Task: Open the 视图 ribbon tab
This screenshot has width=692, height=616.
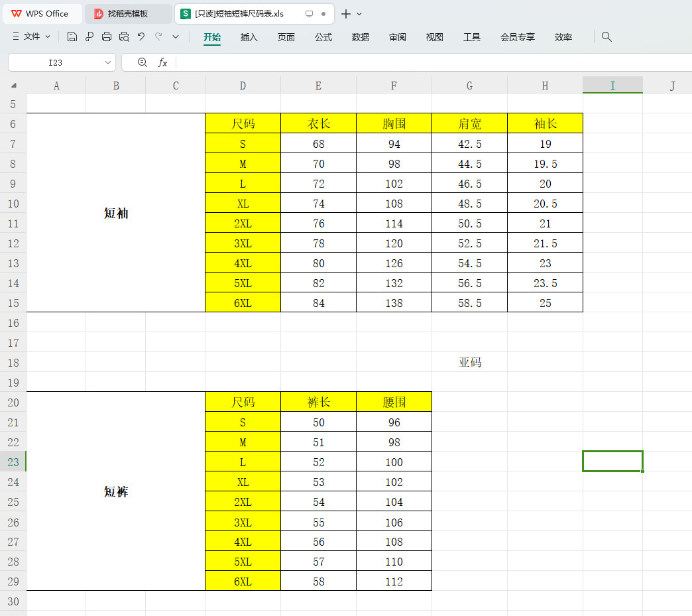Action: point(434,37)
